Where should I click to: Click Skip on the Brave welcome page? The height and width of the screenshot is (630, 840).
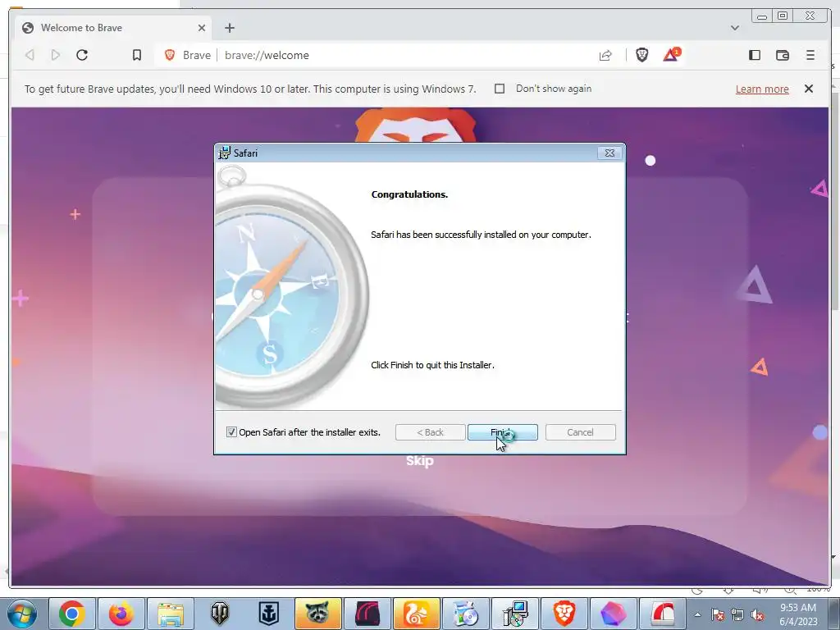pyautogui.click(x=419, y=461)
